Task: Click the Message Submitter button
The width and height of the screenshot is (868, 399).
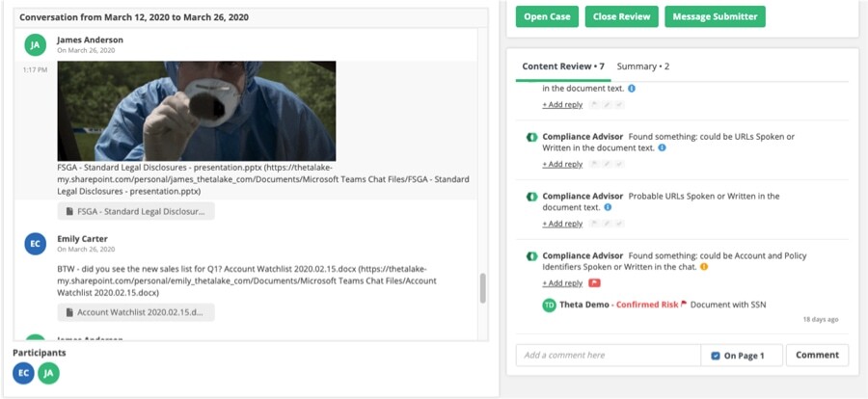Action: tap(716, 16)
